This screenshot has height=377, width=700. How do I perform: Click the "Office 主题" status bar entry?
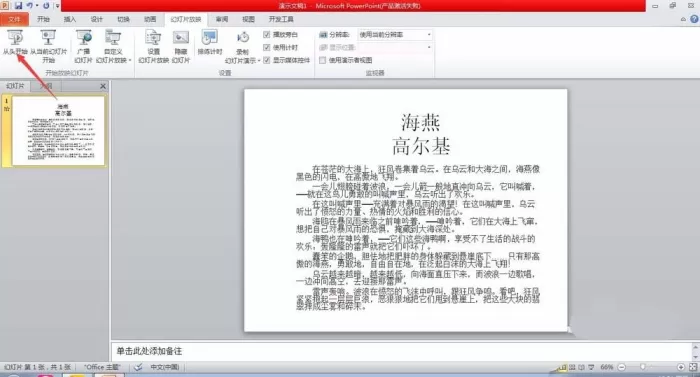tap(103, 367)
